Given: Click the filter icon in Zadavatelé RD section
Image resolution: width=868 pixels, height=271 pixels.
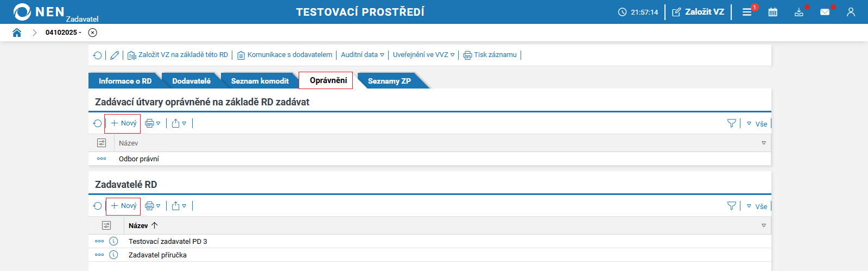Looking at the screenshot, I should pos(732,206).
